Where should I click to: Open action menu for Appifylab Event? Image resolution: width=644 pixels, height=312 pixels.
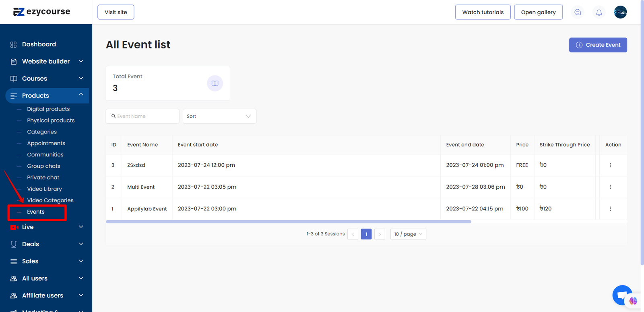pyautogui.click(x=610, y=209)
